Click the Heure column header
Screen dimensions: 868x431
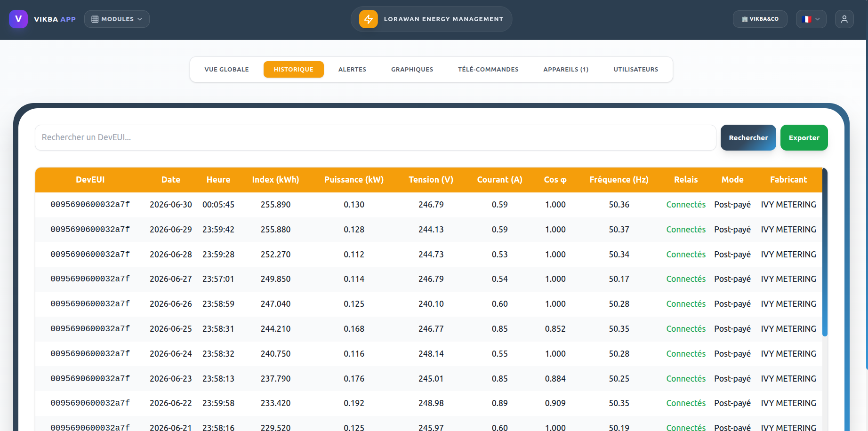pyautogui.click(x=218, y=180)
